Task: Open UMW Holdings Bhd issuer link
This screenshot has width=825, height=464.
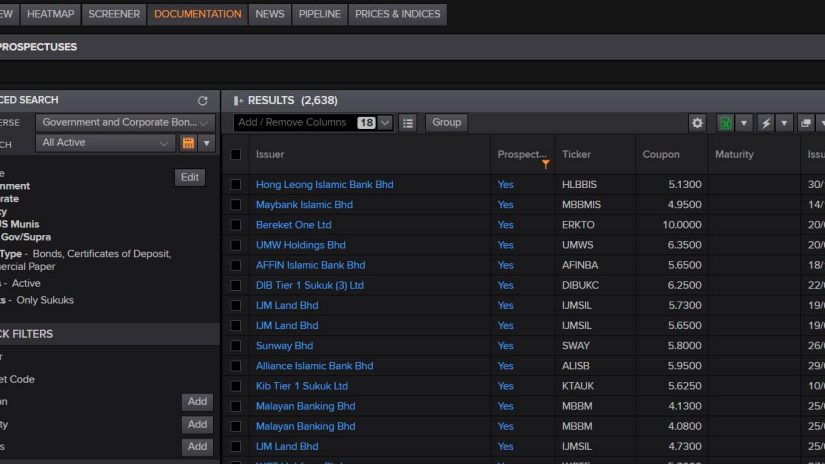Action: [300, 245]
